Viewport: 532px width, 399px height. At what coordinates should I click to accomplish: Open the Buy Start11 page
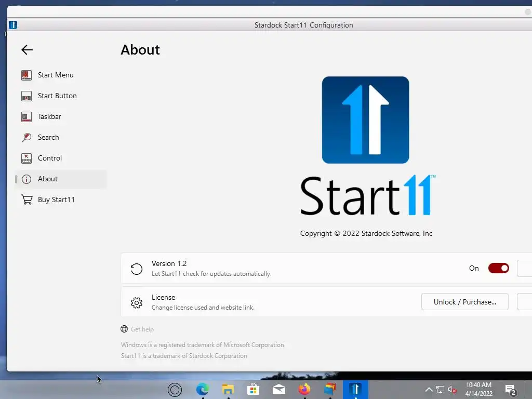click(x=61, y=199)
